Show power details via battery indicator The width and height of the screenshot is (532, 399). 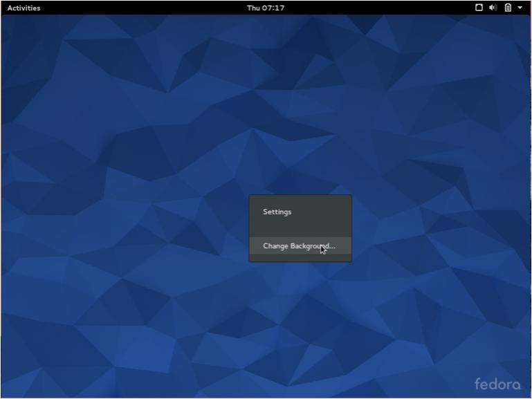[x=507, y=8]
